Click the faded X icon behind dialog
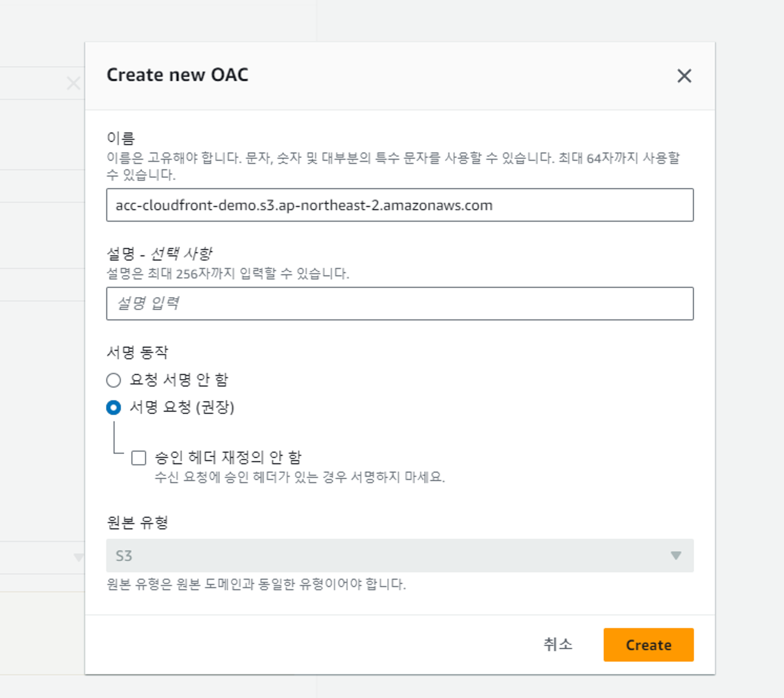 (x=73, y=83)
